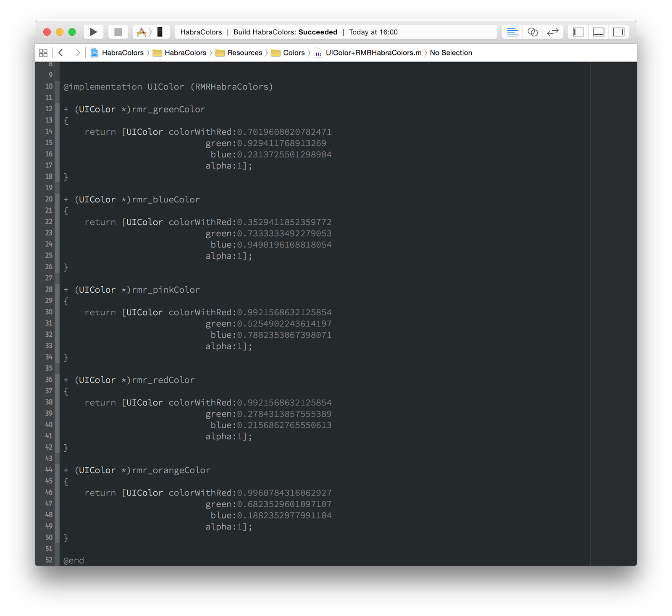The image size is (672, 616).
Task: Close the Xcode window
Action: 47,32
